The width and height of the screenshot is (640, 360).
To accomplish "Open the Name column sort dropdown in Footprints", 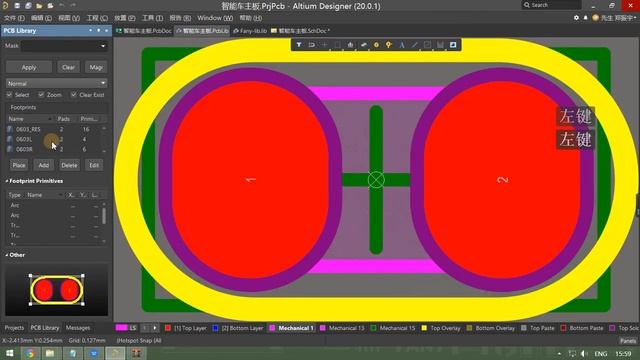I will [x=50, y=119].
